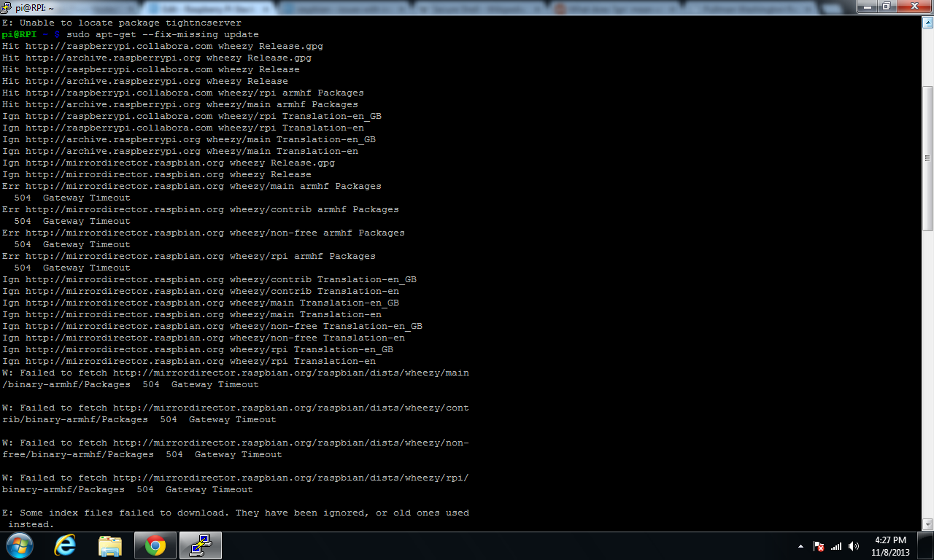The width and height of the screenshot is (934, 560).
Task: Maximize the PuTTY window
Action: (886, 6)
